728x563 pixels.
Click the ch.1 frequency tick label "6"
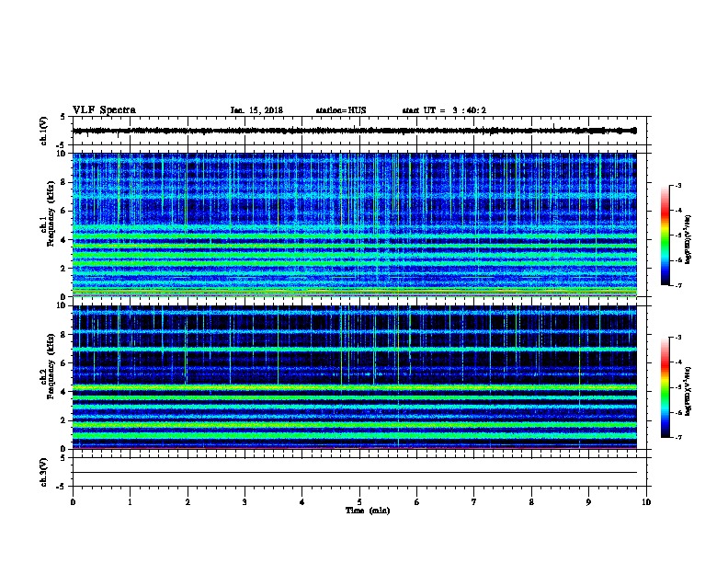point(64,211)
